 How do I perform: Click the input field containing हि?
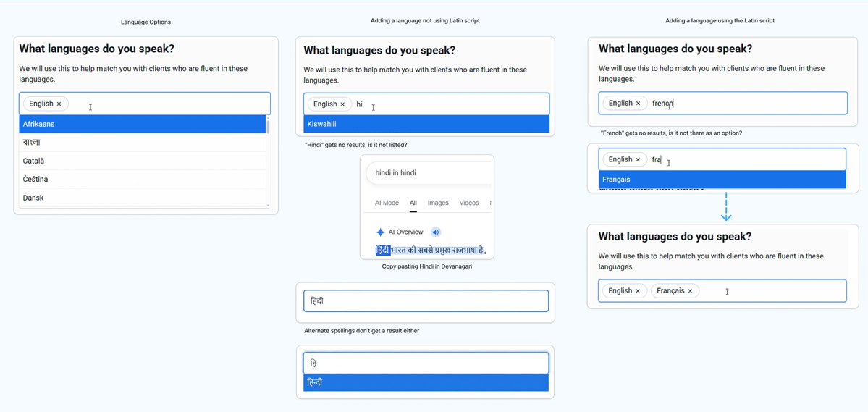[426, 363]
